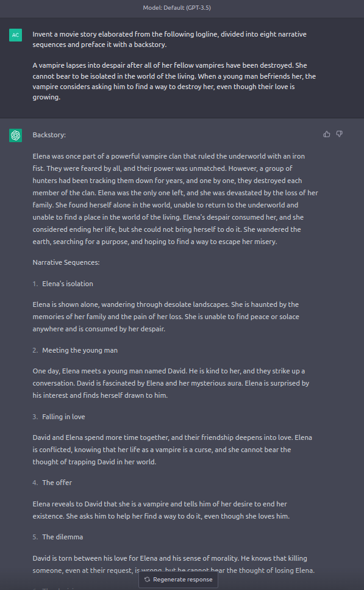The height and width of the screenshot is (590, 364).
Task: Select list item 4 The offer
Action: (x=52, y=483)
